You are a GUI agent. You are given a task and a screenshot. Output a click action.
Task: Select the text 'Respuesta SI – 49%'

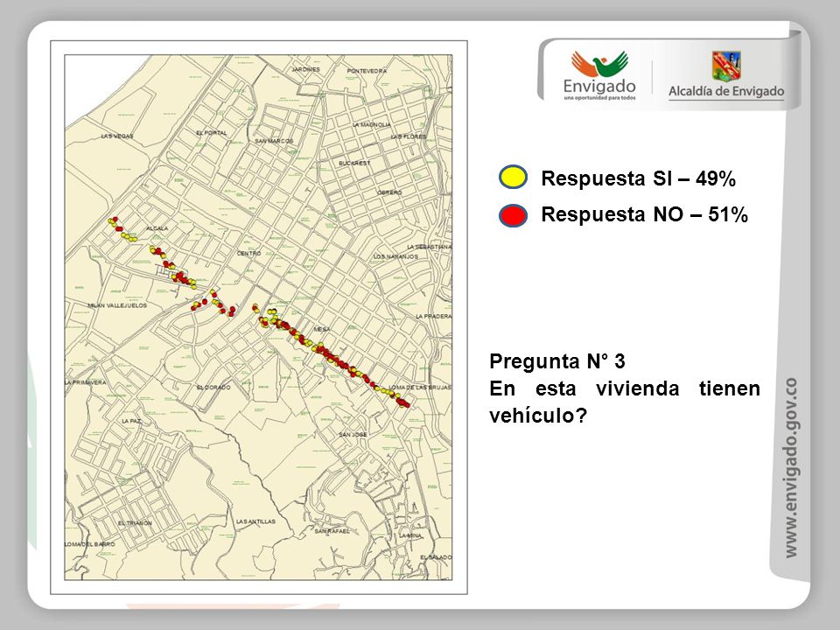(x=638, y=178)
